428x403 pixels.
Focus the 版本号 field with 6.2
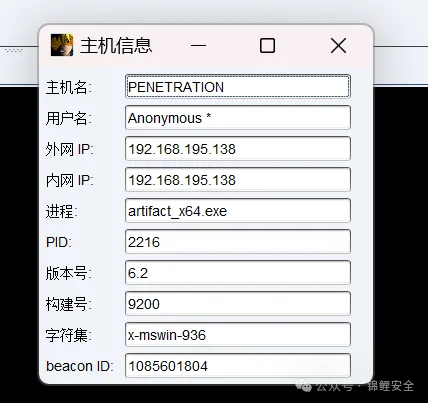238,273
